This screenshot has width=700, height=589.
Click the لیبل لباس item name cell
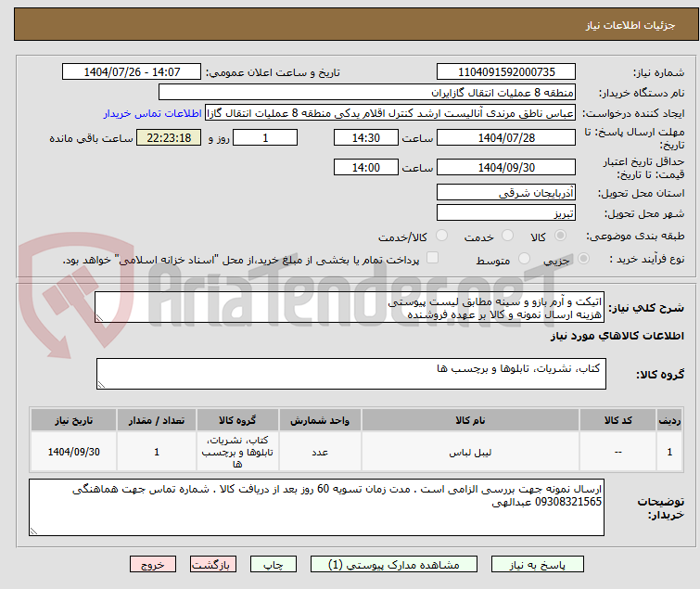(x=470, y=452)
